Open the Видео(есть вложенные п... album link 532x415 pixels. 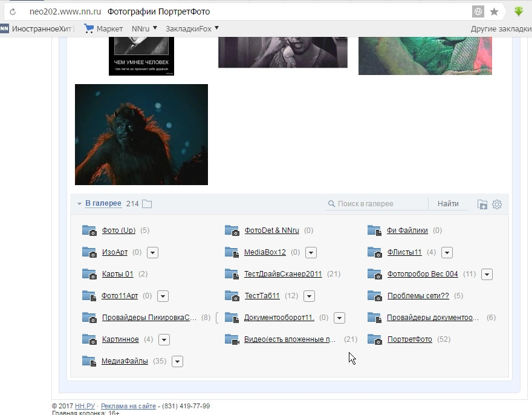290,339
